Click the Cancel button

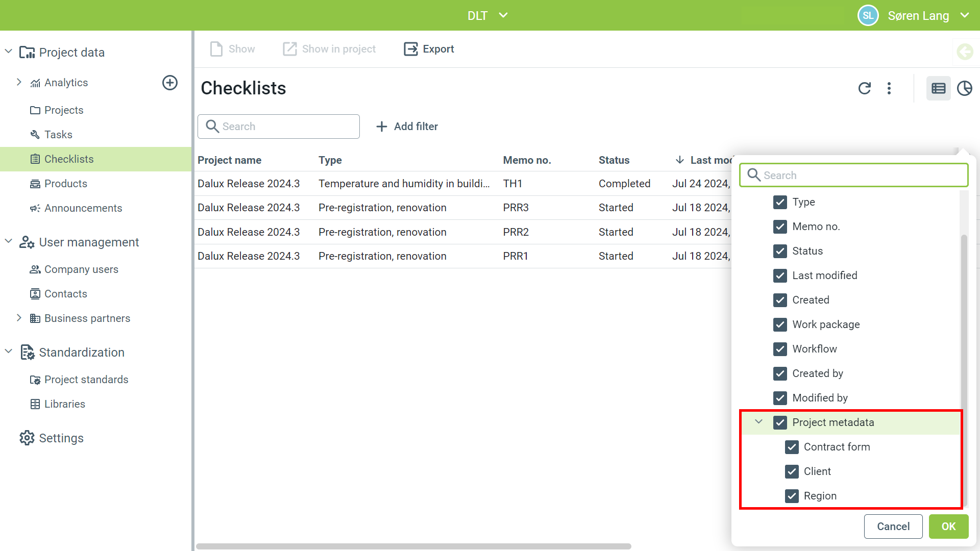893,527
